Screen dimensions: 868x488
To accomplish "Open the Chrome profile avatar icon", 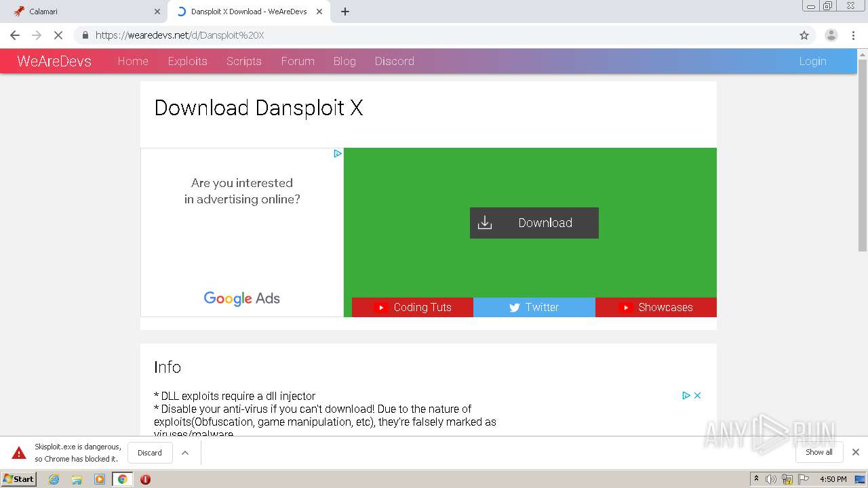I will pos(831,35).
